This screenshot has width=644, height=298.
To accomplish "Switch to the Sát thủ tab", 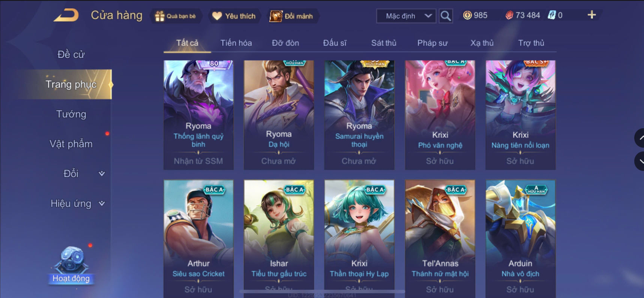I will point(384,43).
